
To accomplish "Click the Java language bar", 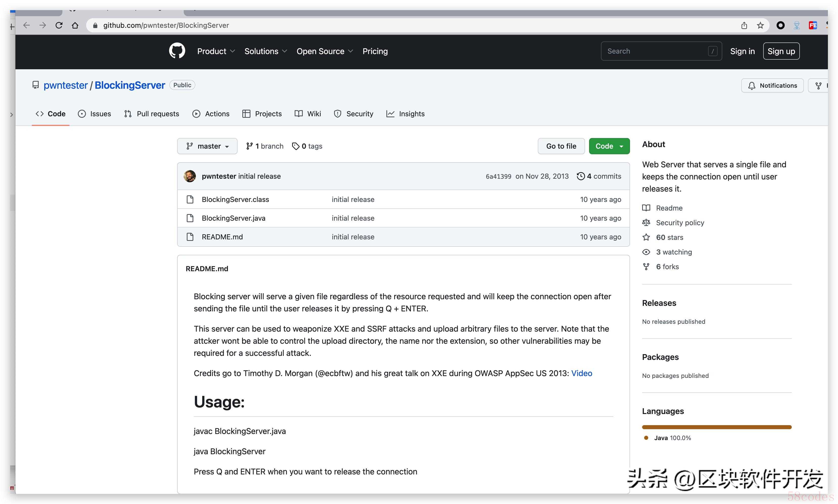I will [716, 427].
